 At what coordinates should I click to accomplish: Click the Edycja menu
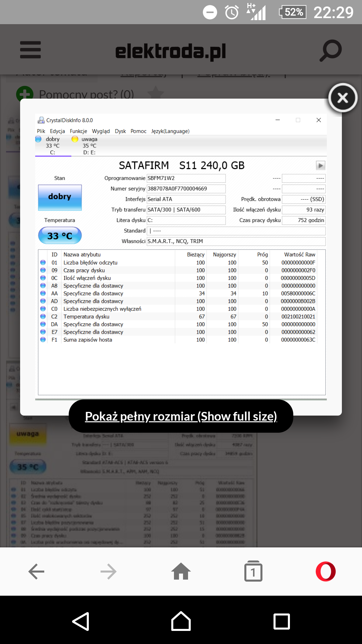tap(57, 131)
